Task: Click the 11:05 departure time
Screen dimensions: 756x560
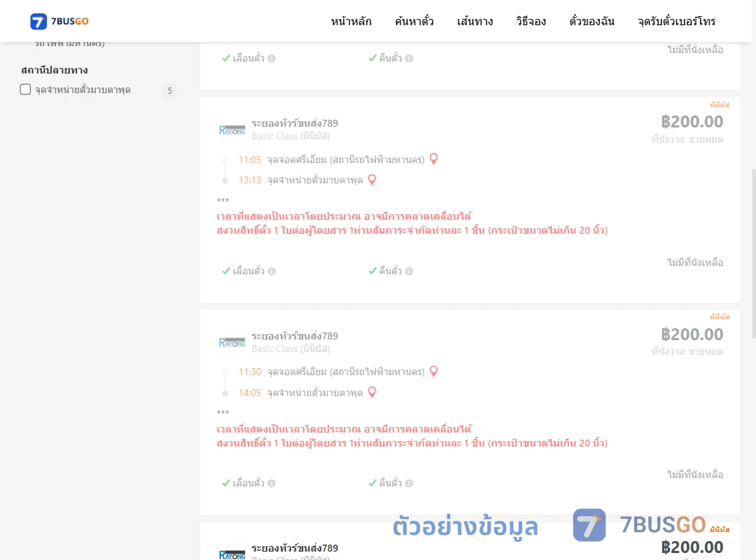Action: point(250,160)
